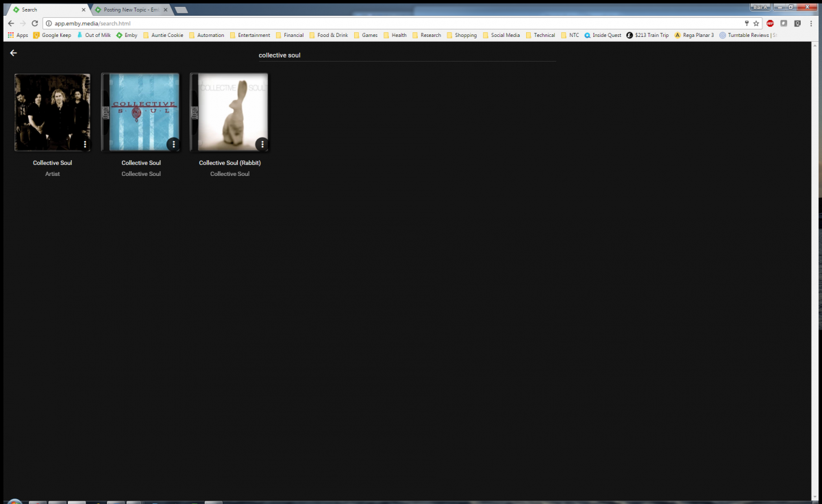Click the Windows Start orb
This screenshot has height=504, width=822.
point(14,501)
